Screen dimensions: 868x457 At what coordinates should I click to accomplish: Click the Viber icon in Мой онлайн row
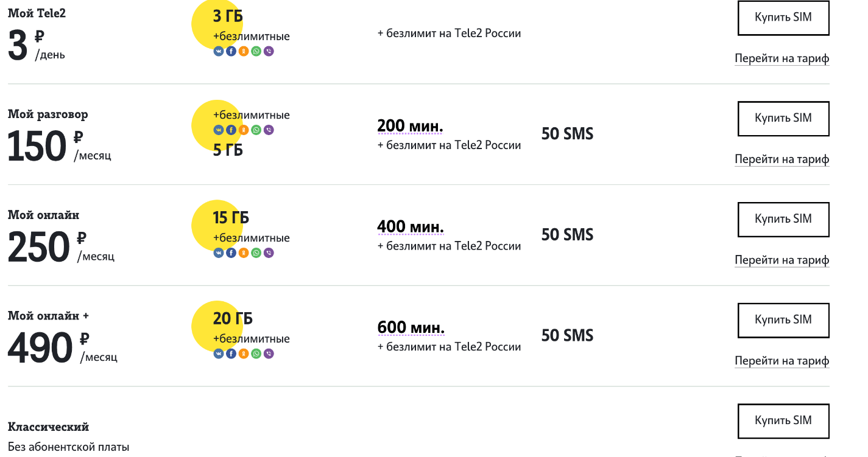click(269, 253)
